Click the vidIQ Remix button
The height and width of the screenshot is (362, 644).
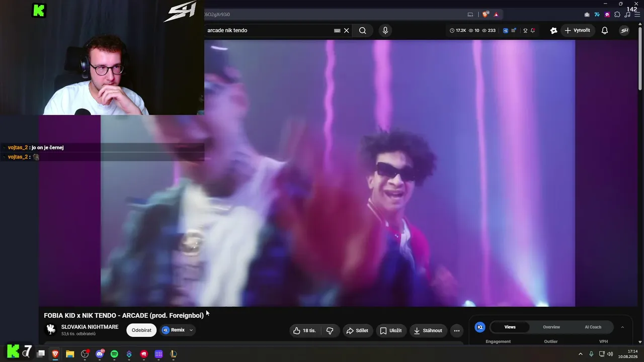[x=174, y=330]
